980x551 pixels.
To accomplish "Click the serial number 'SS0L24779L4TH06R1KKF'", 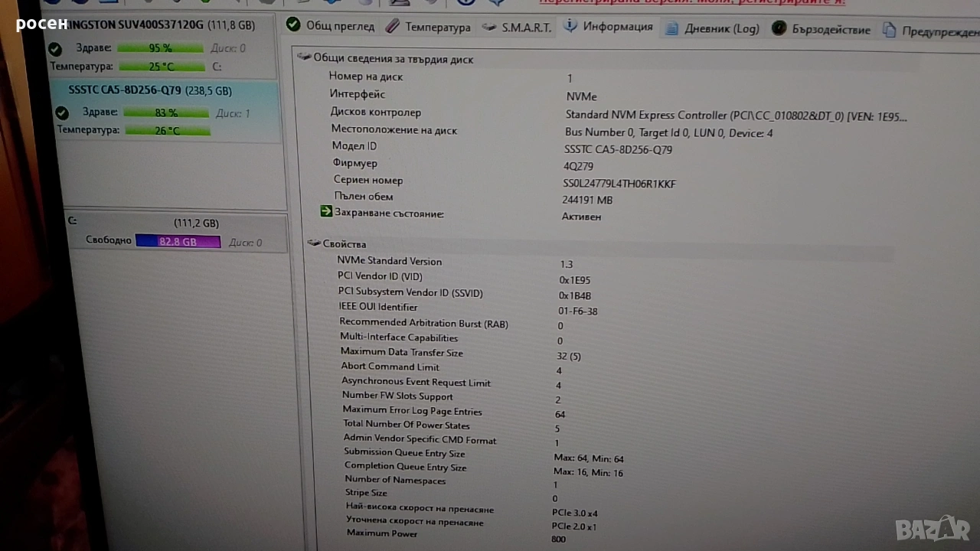I will click(x=619, y=184).
